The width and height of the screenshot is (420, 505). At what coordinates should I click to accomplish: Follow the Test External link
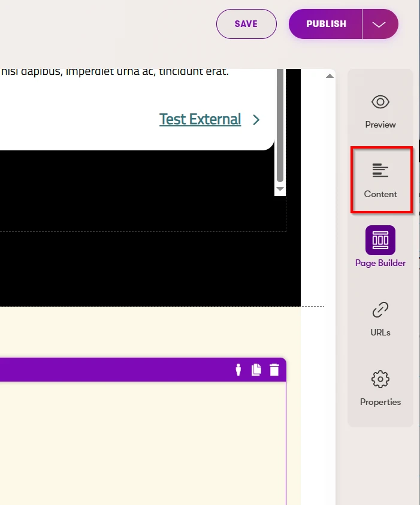click(x=200, y=120)
